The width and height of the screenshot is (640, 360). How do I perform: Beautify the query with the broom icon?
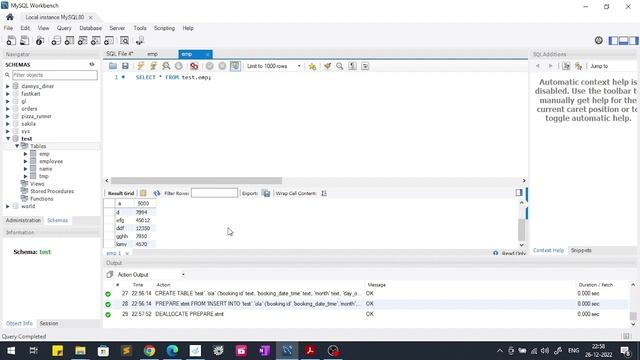point(327,66)
